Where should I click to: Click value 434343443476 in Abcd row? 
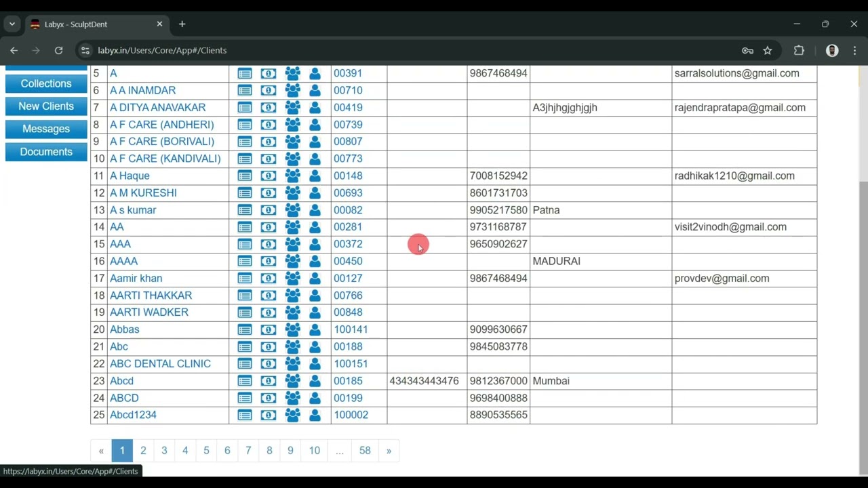424,381
